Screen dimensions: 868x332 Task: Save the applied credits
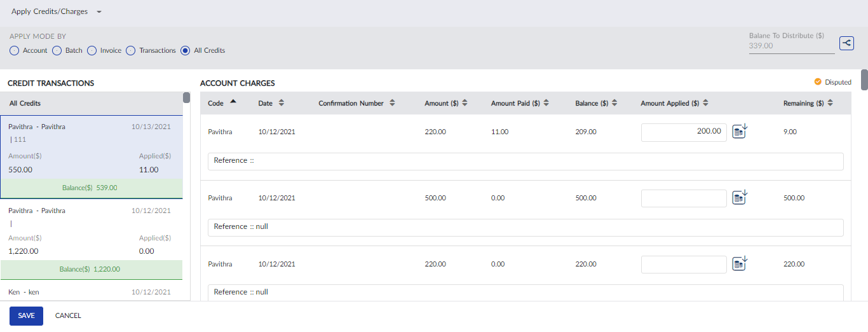(x=26, y=315)
